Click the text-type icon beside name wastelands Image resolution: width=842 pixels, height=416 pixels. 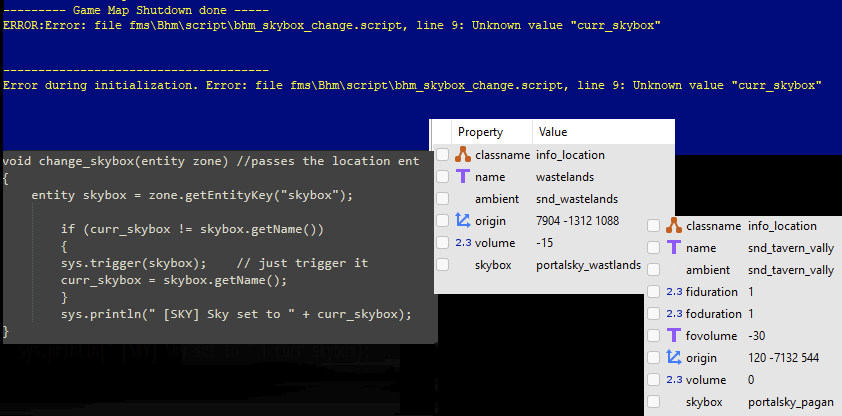click(x=463, y=177)
